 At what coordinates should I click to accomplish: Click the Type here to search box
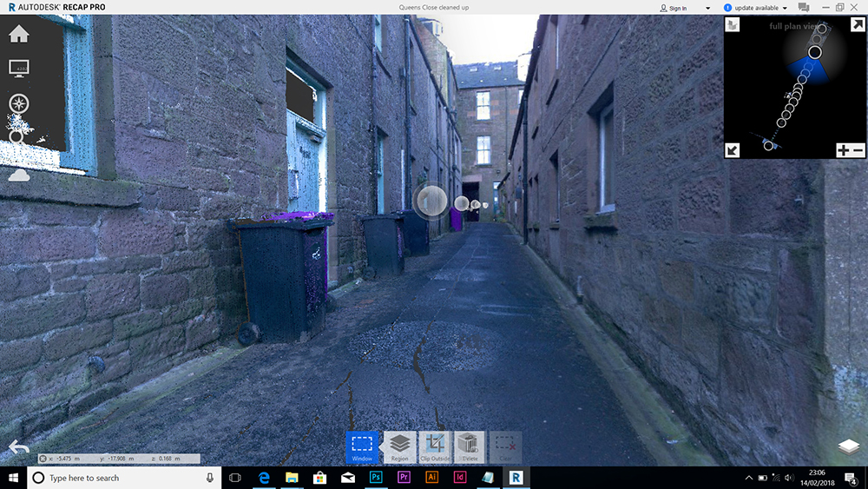pyautogui.click(x=124, y=478)
